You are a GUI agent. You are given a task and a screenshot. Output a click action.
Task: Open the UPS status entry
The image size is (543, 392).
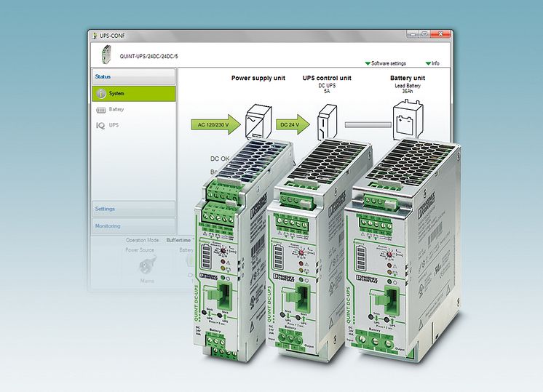(x=114, y=125)
